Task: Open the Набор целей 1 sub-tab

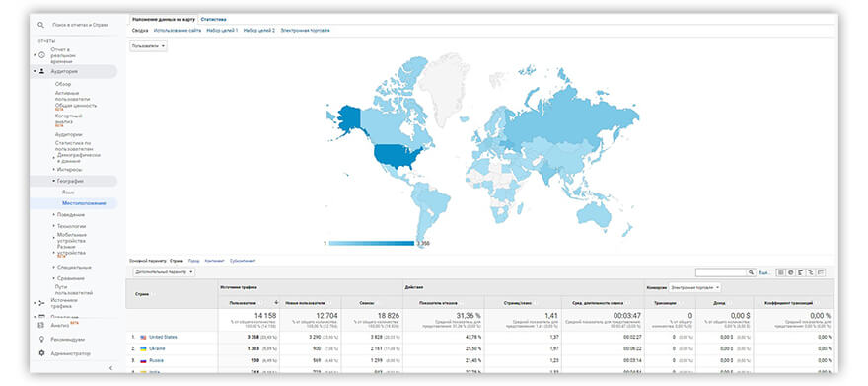Action: (x=222, y=31)
